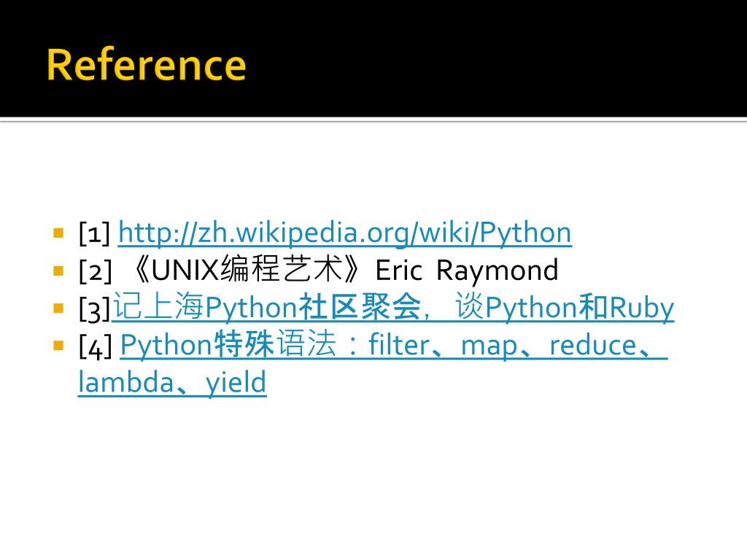Click the [3] reference number
This screenshot has height=560, width=747.
tap(95, 309)
